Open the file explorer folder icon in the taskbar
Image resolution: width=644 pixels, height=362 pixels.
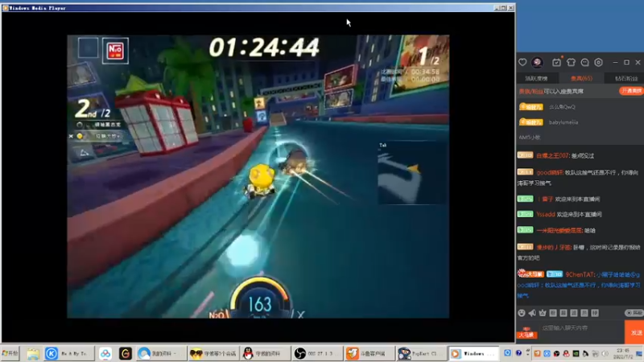33,353
